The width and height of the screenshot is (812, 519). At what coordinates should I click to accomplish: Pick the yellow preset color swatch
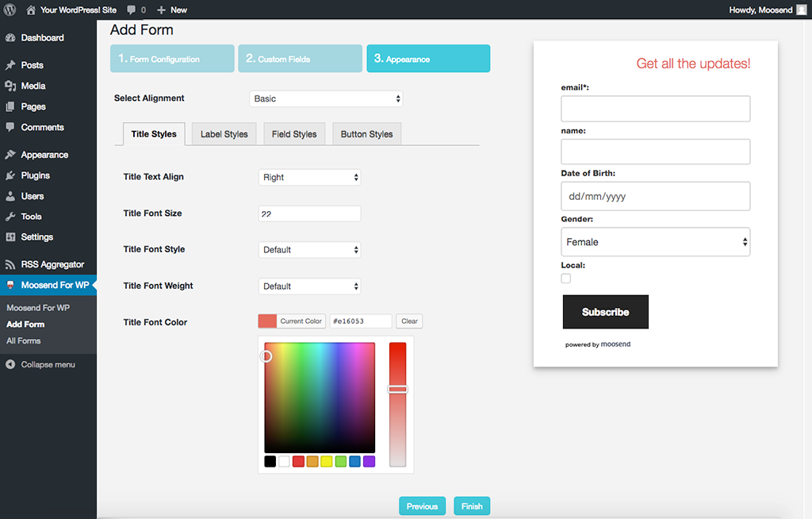tap(326, 461)
